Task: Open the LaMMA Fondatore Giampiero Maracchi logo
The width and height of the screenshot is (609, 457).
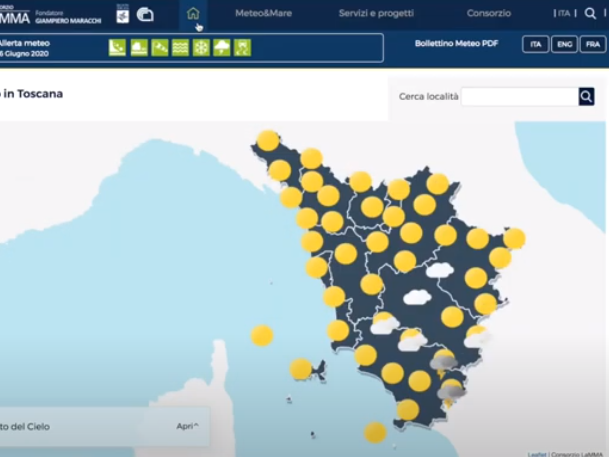Action: click(50, 16)
